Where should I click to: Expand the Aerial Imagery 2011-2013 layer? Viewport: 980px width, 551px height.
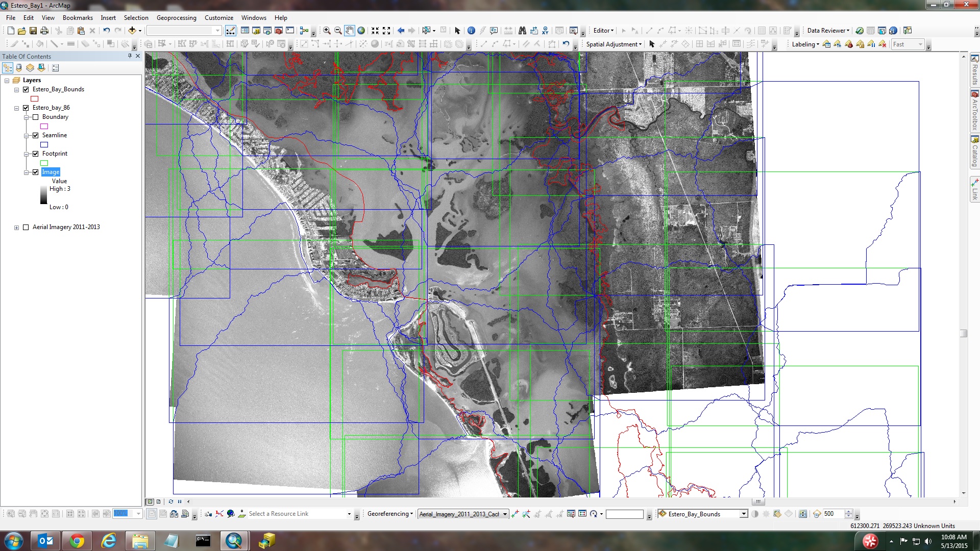tap(17, 228)
